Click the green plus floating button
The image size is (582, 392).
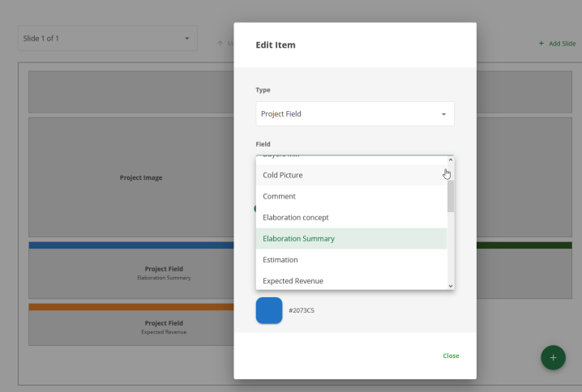pos(553,357)
